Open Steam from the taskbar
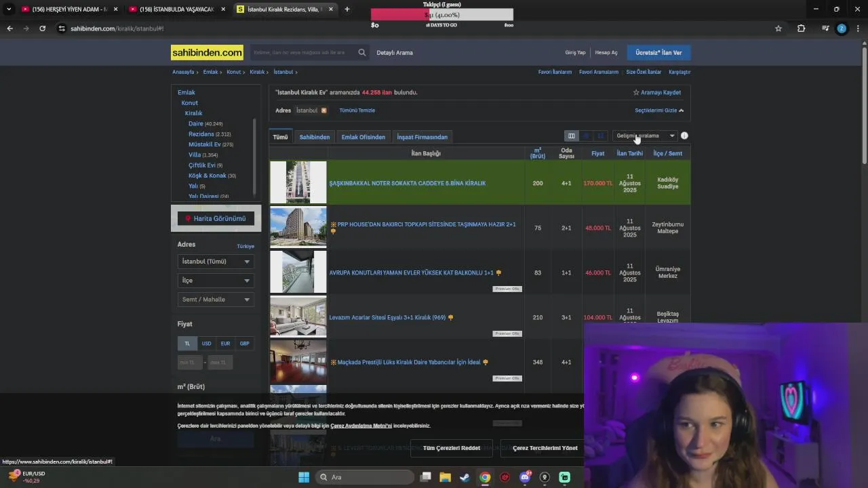 [465, 477]
